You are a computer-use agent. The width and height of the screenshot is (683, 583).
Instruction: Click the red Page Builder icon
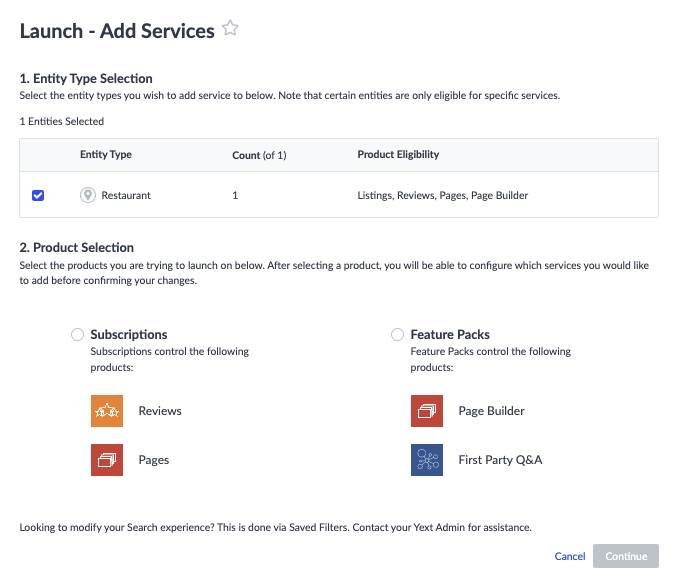[x=427, y=411]
